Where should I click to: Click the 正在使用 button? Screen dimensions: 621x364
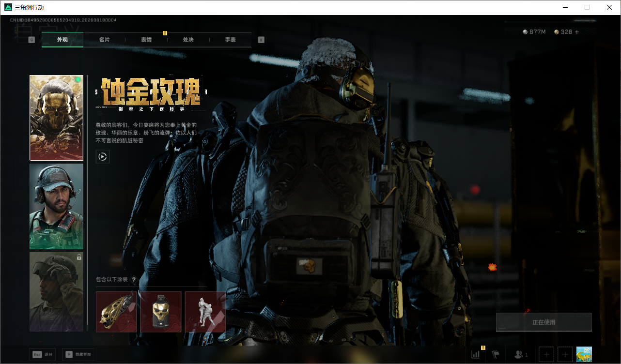point(544,322)
